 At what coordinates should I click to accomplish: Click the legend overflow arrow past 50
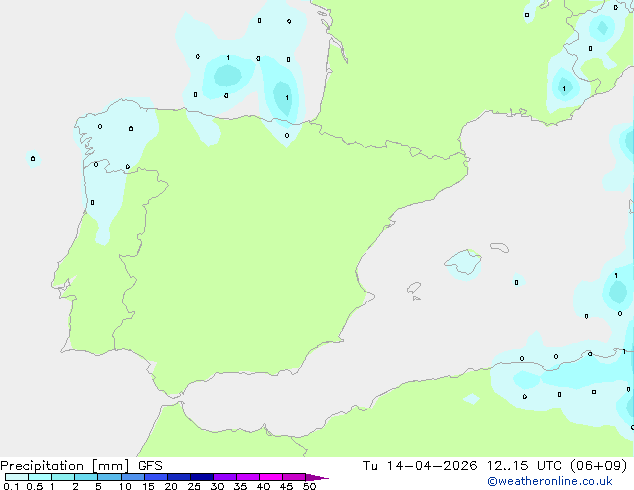pyautogui.click(x=317, y=477)
